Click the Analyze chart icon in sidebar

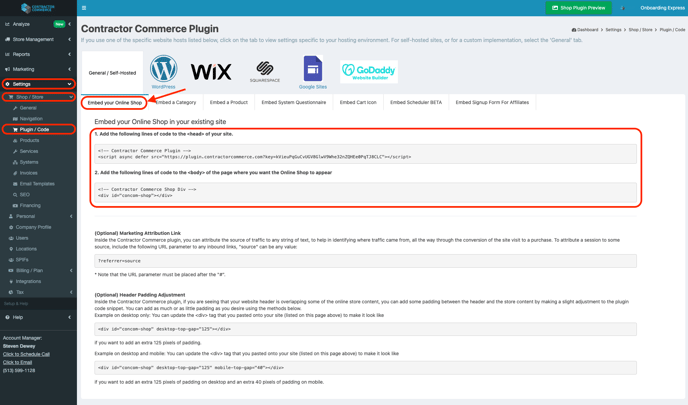(x=7, y=24)
